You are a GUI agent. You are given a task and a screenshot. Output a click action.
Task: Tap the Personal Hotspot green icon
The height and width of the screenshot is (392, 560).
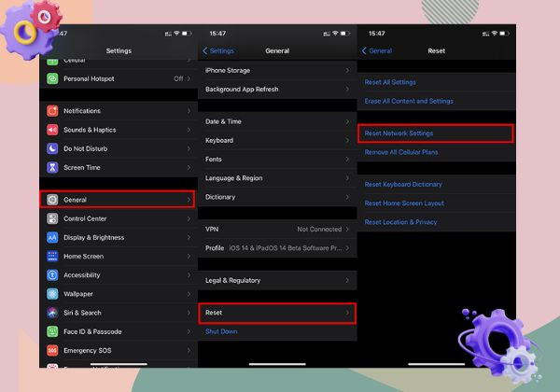pos(52,78)
